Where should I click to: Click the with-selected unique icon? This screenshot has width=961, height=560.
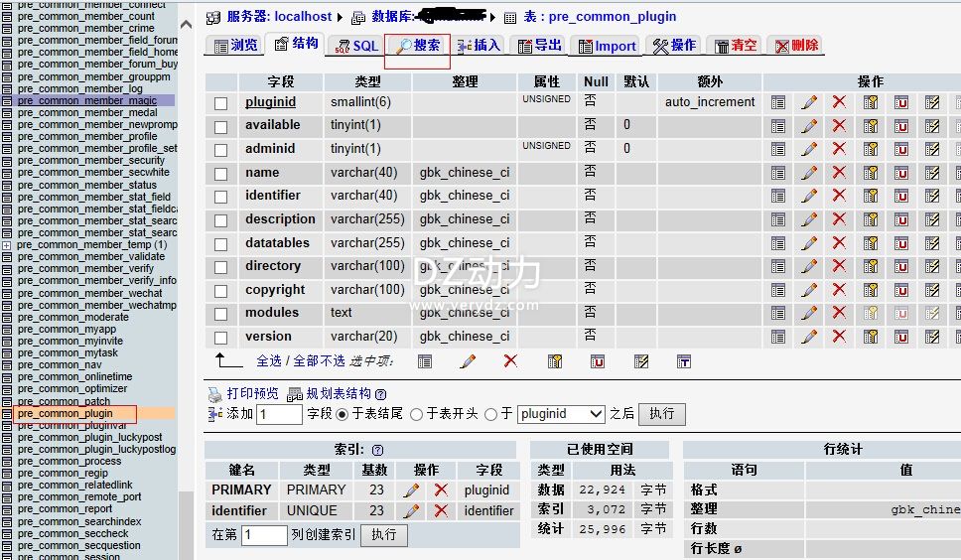598,361
